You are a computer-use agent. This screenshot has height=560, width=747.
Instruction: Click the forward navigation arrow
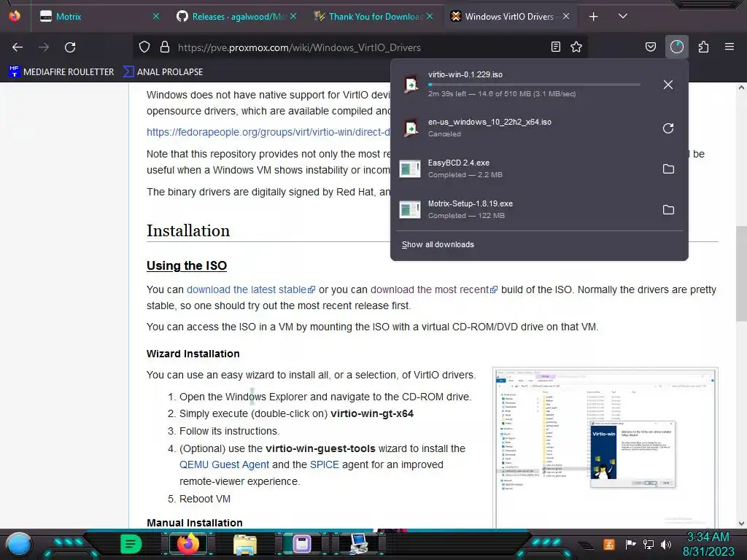(44, 47)
